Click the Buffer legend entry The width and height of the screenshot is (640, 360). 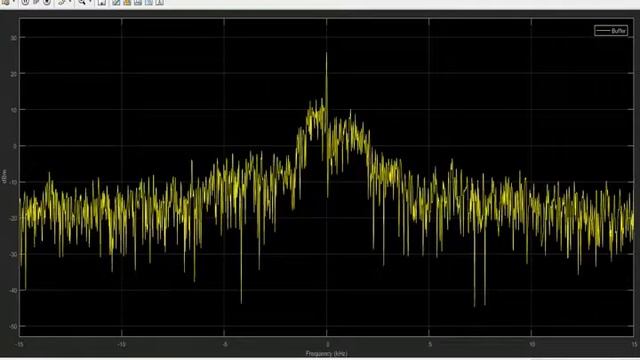tap(611, 31)
